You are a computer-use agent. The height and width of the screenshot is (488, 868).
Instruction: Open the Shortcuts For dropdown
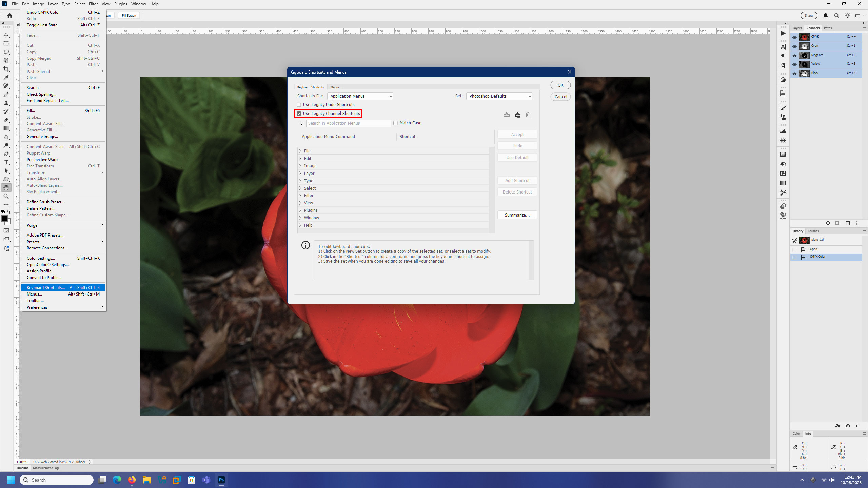(x=360, y=96)
